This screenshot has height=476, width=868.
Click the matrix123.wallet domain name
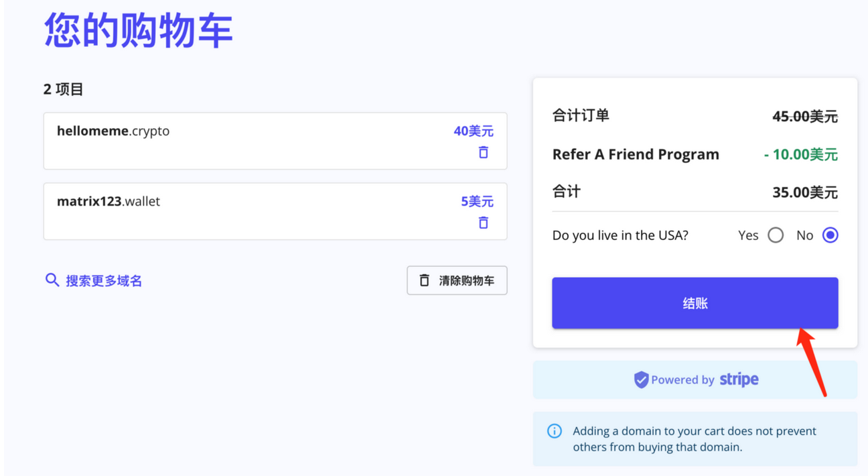point(108,201)
